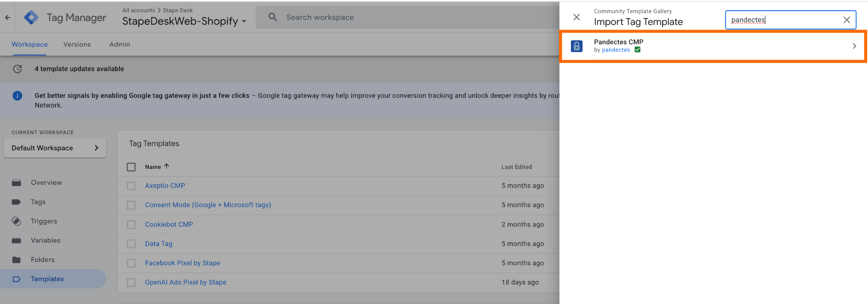Click the Overview sidebar icon
This screenshot has height=304, width=868.
[17, 182]
